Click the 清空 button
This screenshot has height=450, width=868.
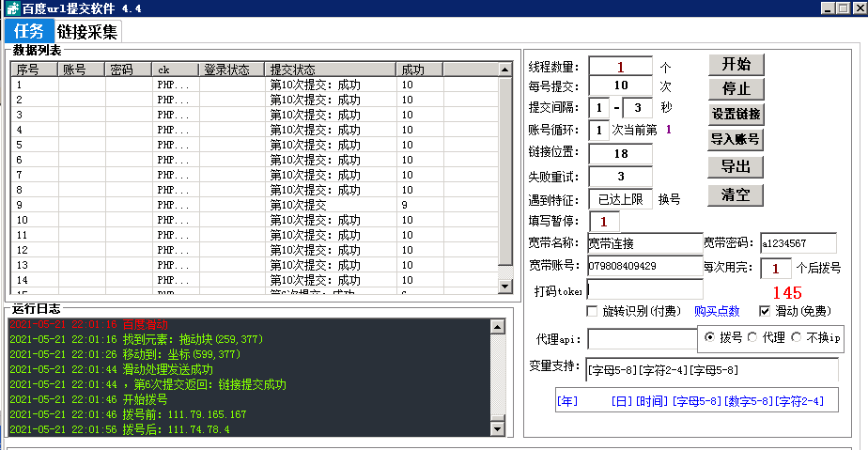coord(736,194)
